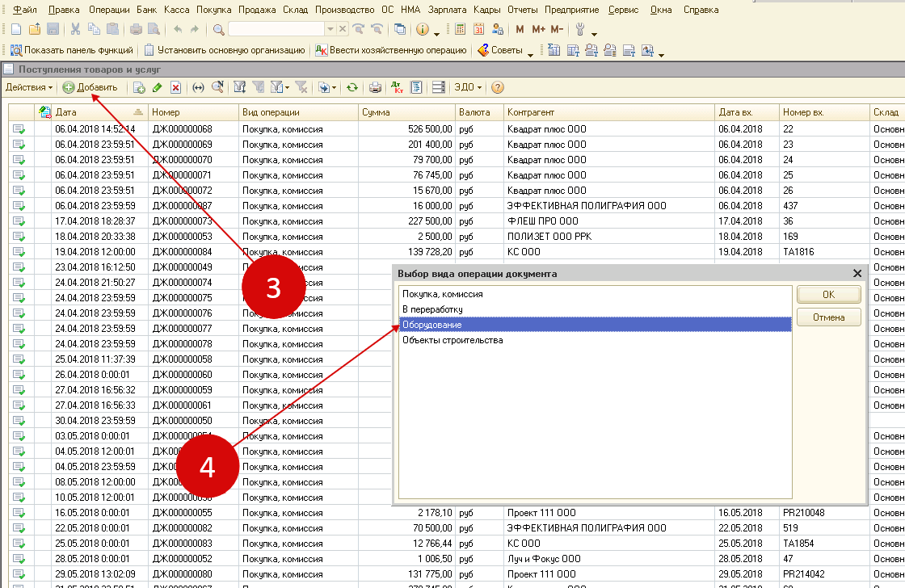The width and height of the screenshot is (905, 588).
Task: Click the refresh list green arrows icon
Action: (x=352, y=87)
